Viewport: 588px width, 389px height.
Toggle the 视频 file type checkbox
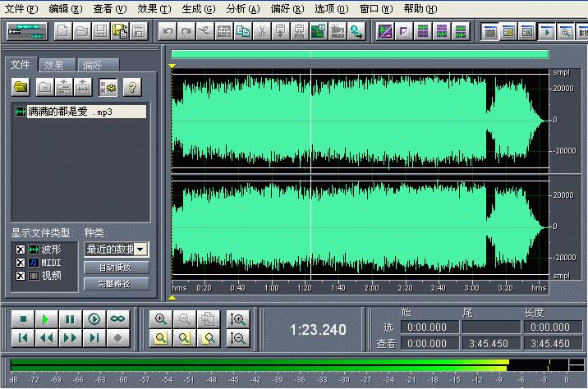pos(20,276)
